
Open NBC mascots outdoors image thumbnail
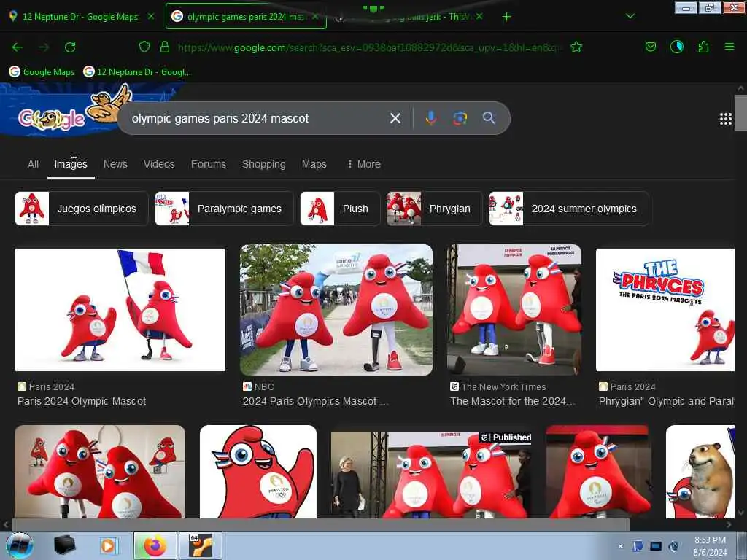point(336,310)
